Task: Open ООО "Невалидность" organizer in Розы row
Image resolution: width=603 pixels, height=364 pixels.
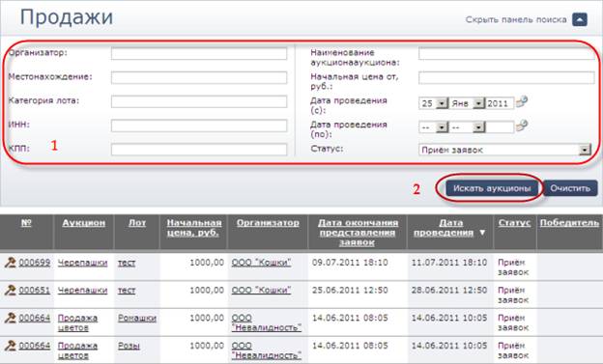Action: [x=266, y=350]
